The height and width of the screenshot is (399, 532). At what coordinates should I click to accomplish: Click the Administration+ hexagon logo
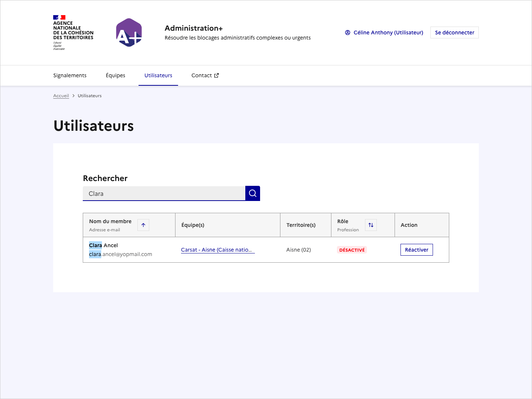click(x=129, y=33)
